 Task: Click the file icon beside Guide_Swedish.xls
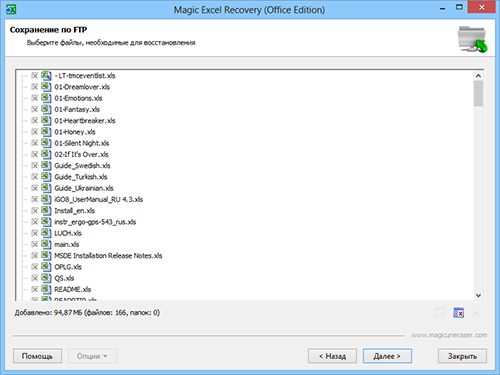46,165
